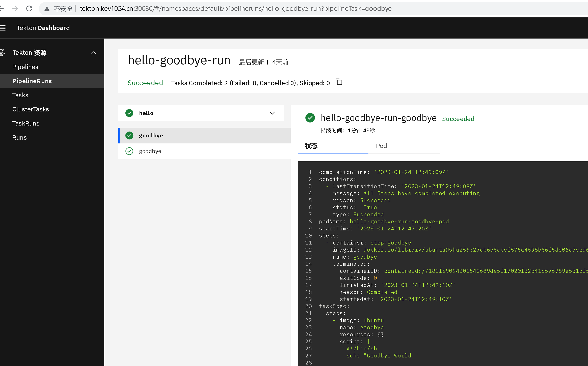588x366 pixels.
Task: Open Pipelines in the sidebar
Action: [52, 67]
